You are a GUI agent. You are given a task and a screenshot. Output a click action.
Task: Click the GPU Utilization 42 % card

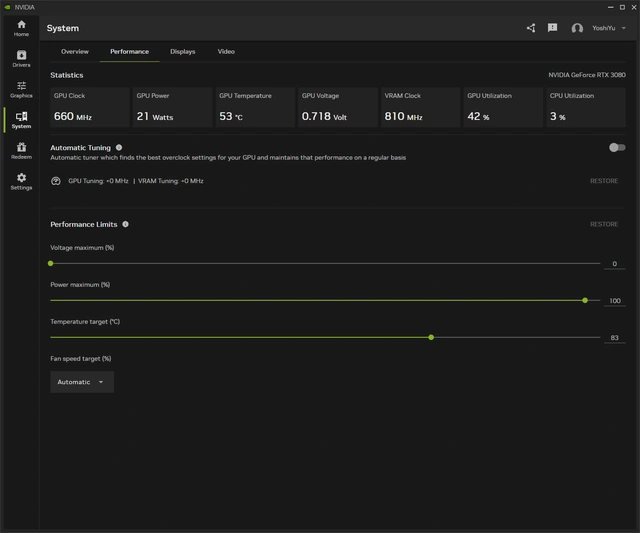[503, 107]
